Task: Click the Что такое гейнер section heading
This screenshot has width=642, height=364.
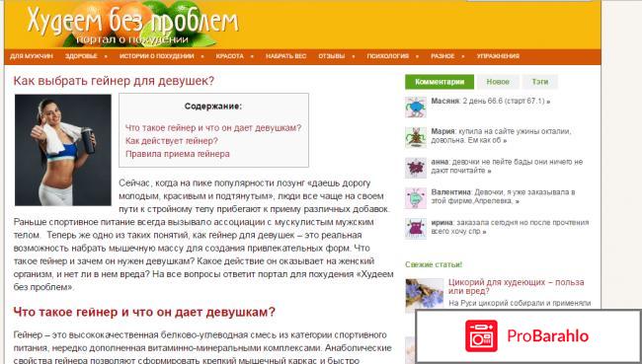Action: [x=144, y=312]
